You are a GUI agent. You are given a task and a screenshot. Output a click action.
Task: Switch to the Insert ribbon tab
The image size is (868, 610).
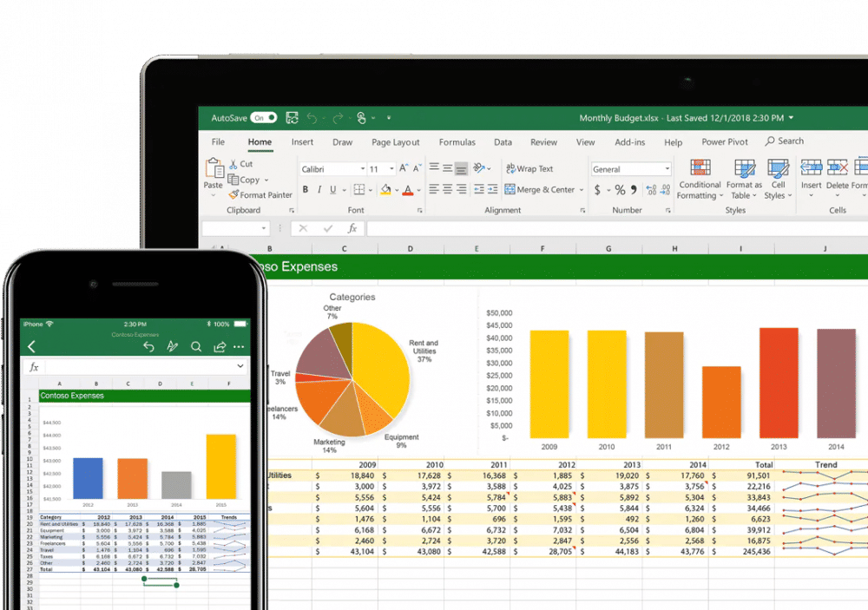pos(302,142)
